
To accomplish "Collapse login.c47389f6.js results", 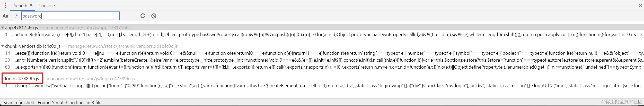I will [x=3, y=79].
